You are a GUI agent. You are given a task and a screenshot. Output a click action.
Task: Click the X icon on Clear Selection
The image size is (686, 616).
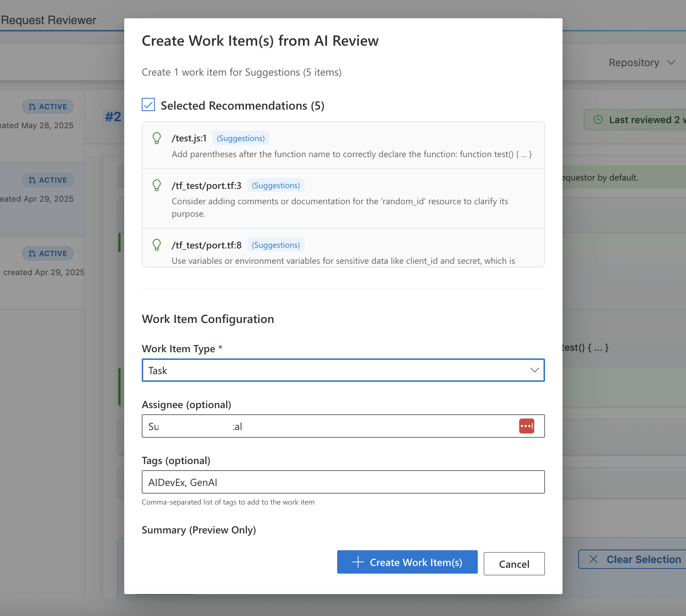click(x=593, y=559)
